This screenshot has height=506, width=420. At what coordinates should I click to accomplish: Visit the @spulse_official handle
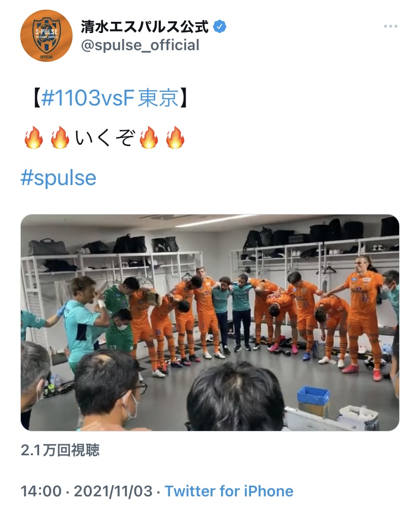140,45
